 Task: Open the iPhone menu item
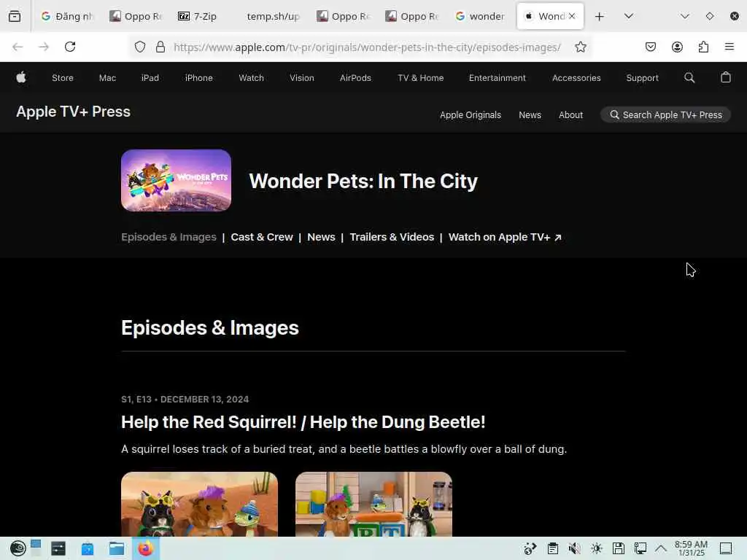tap(198, 77)
